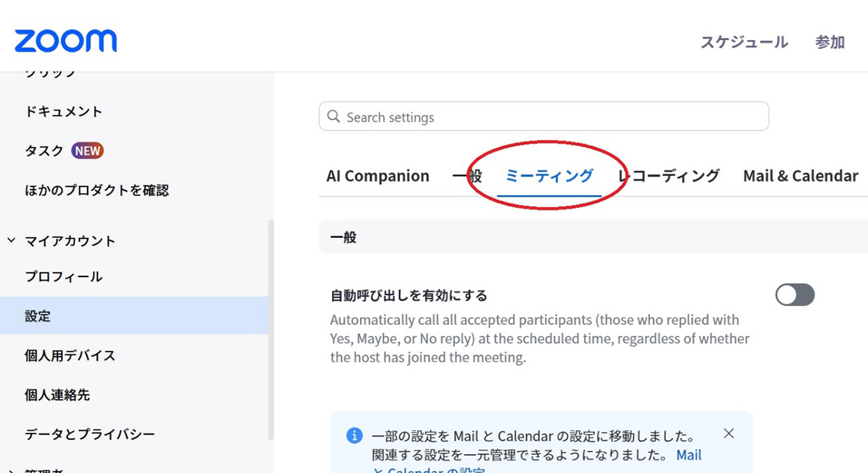Click the マイアカウント section label
The image size is (868, 473).
coord(70,241)
